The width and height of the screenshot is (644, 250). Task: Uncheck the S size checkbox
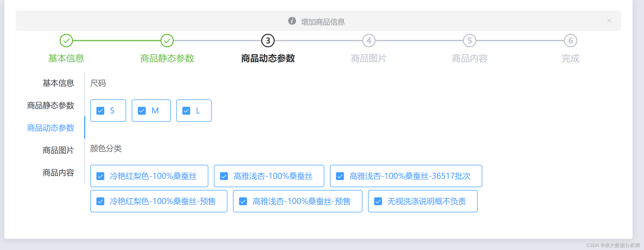(100, 111)
